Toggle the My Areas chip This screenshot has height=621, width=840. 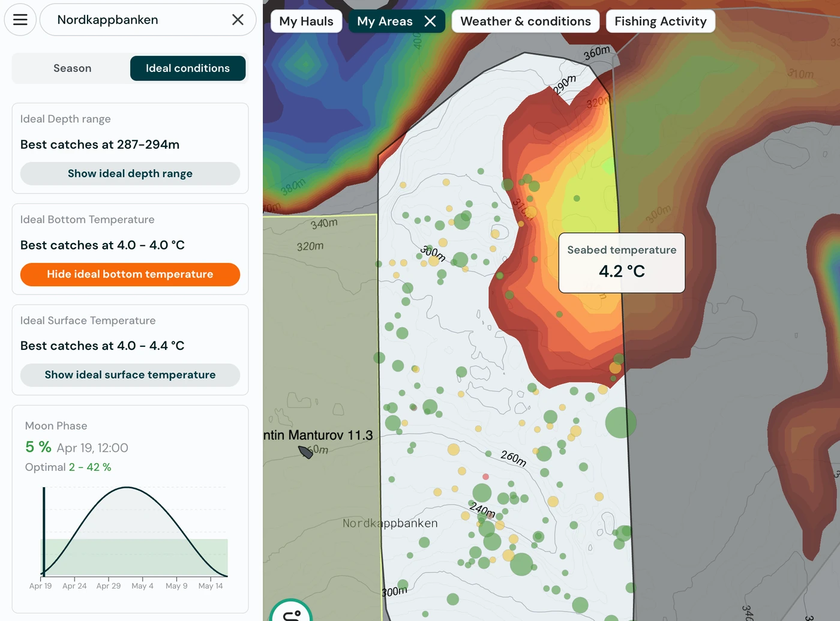(385, 22)
